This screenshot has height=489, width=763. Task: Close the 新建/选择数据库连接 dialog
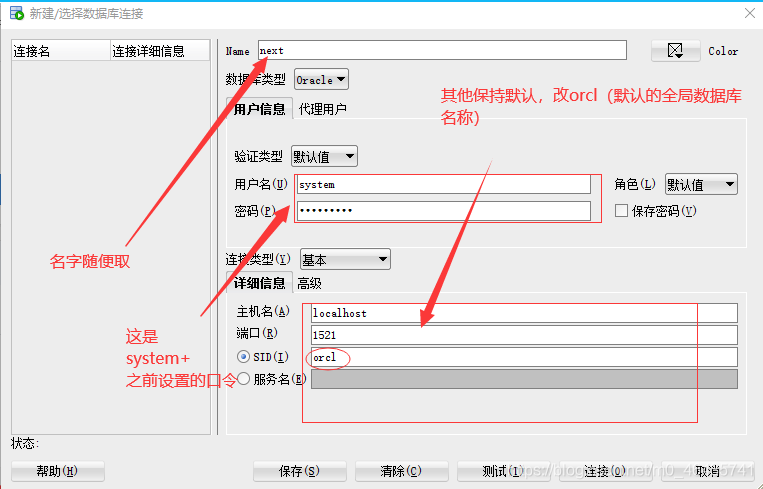click(x=750, y=13)
